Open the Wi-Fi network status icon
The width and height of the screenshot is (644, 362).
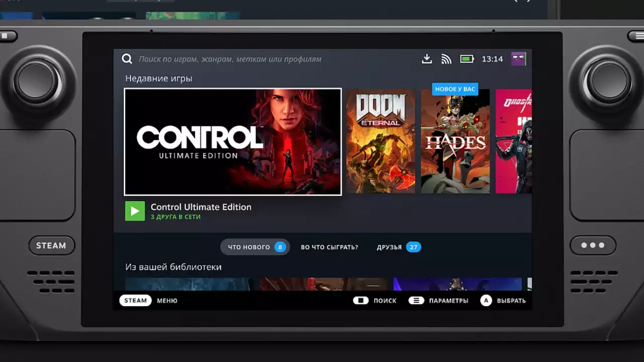click(x=446, y=59)
